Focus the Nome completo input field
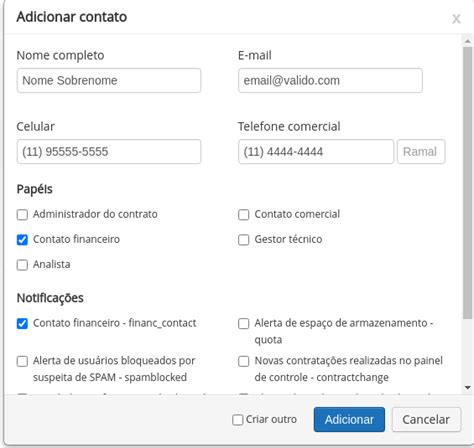 pos(109,81)
